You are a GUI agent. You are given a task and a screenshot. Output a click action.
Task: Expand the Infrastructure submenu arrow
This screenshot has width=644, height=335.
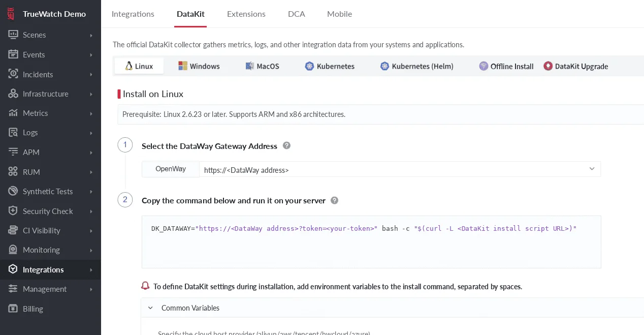point(91,94)
